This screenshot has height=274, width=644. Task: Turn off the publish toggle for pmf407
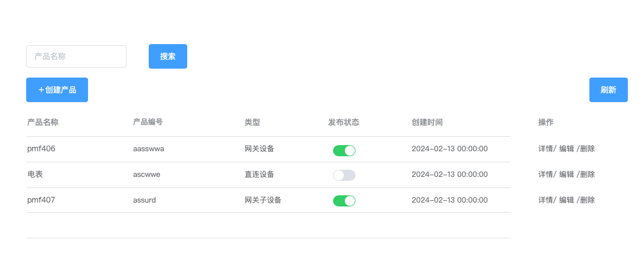(x=344, y=201)
